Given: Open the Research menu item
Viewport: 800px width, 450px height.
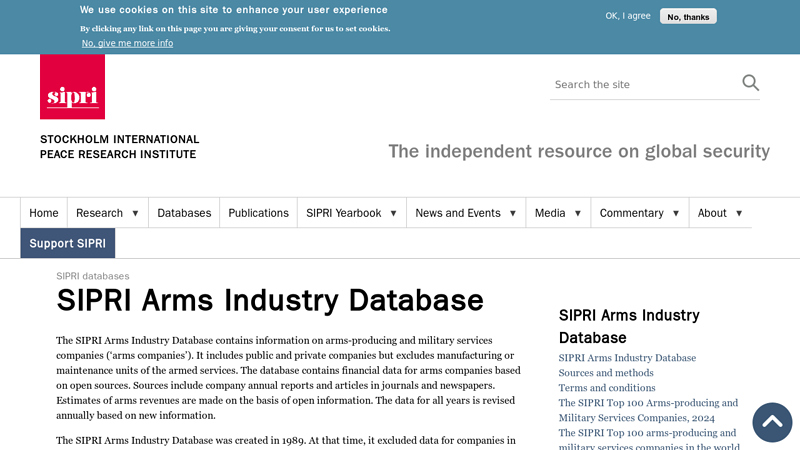Looking at the screenshot, I should [x=99, y=213].
